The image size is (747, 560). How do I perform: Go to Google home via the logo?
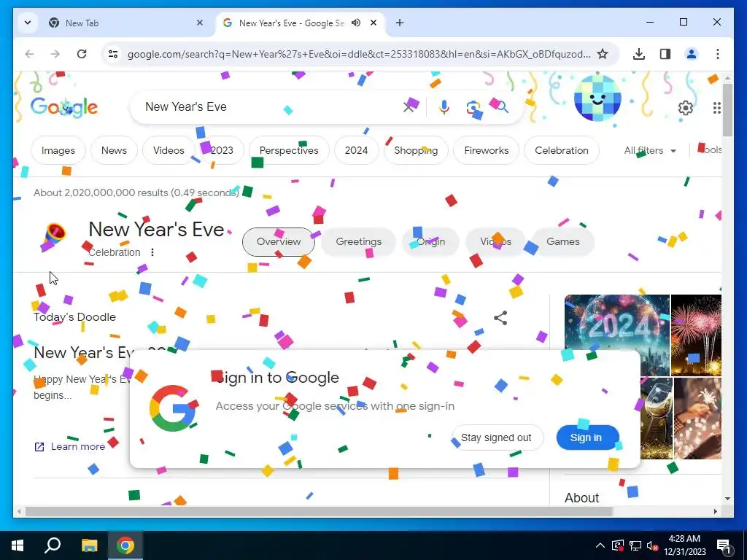point(64,107)
